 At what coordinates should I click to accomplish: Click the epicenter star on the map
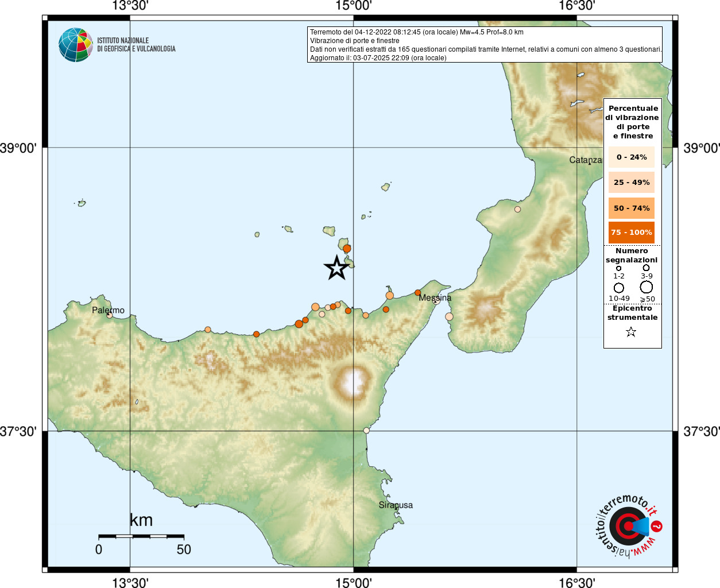pyautogui.click(x=336, y=268)
